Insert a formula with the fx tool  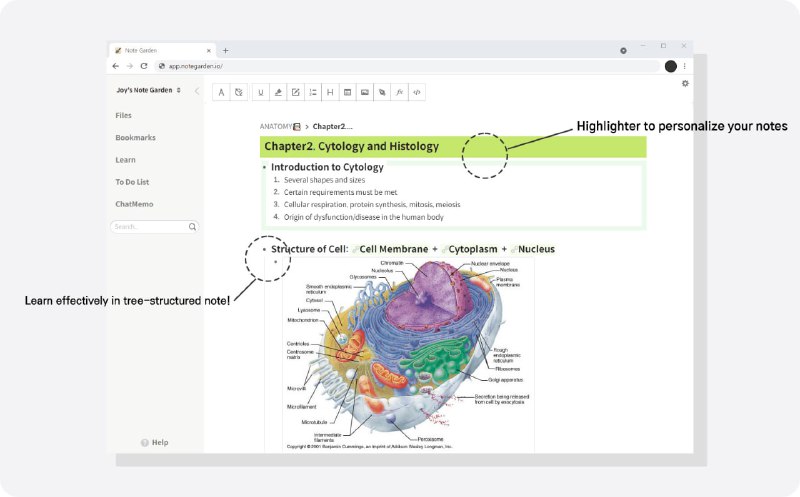[399, 92]
